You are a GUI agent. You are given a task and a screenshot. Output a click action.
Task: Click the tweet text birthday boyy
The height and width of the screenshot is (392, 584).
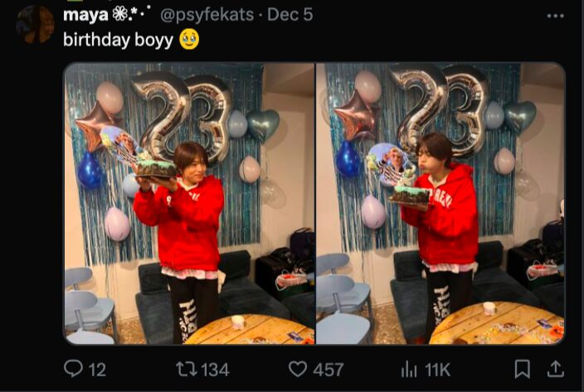click(x=118, y=40)
